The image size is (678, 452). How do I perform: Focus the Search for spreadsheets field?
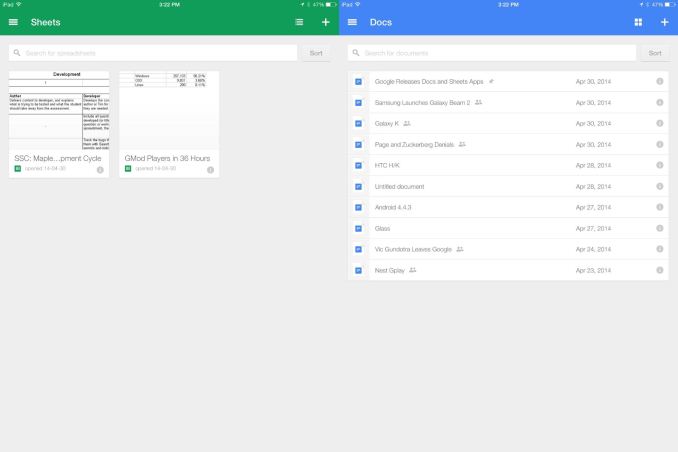[153, 53]
